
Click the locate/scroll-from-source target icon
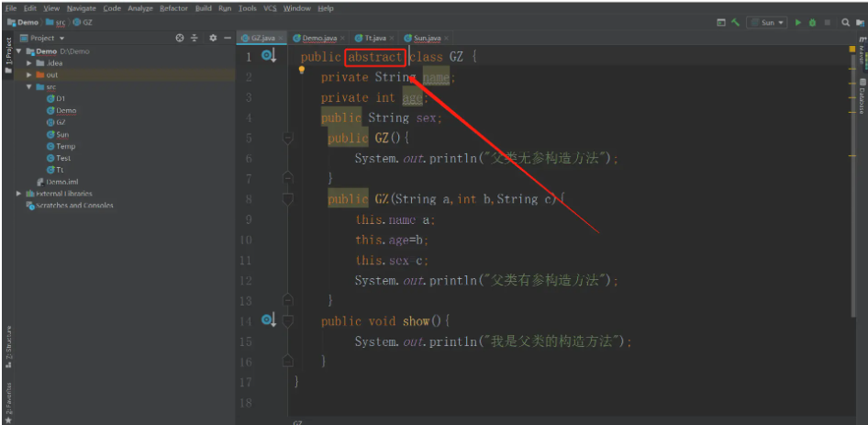[179, 38]
